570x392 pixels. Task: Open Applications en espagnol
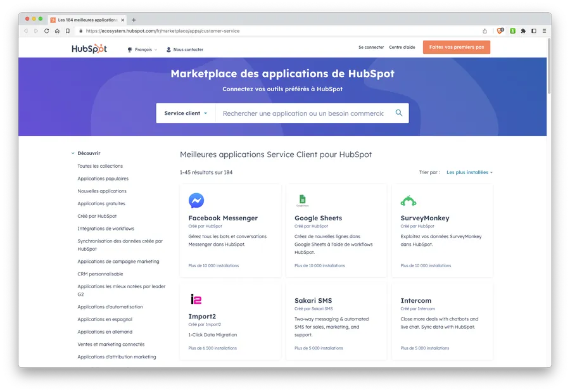tap(104, 319)
